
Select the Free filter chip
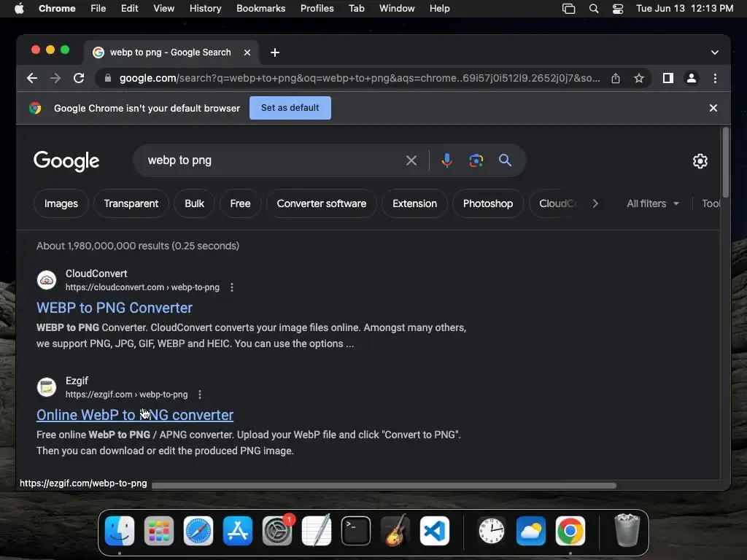(x=240, y=204)
